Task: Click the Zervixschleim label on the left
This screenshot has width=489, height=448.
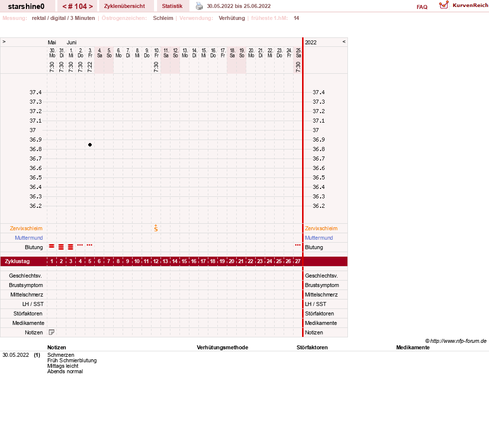Action: (26, 228)
